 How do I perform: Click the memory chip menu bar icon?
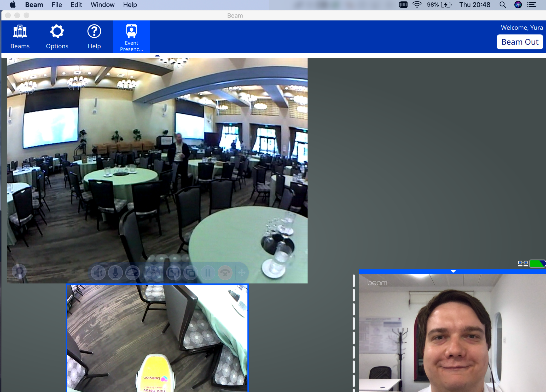[x=403, y=5]
